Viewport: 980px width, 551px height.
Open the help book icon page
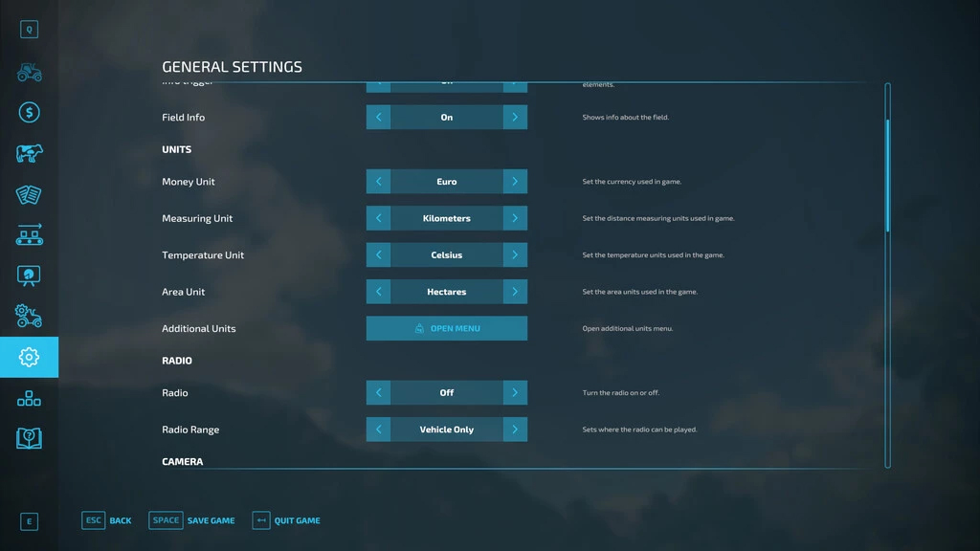(29, 438)
